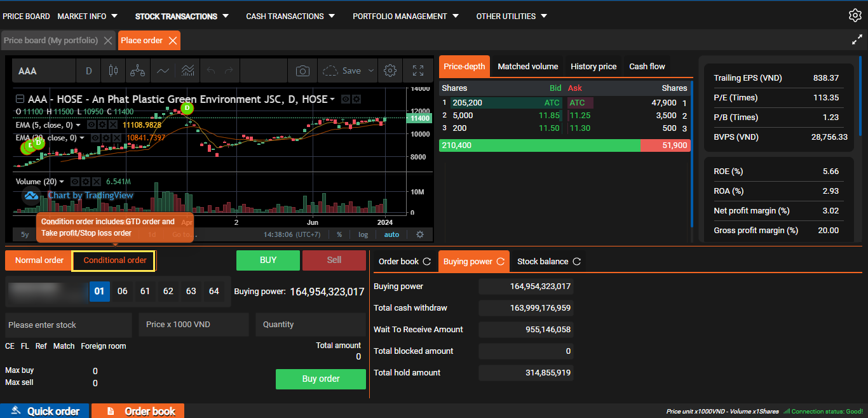This screenshot has width=868, height=418.
Task: Toggle log scale on chart
Action: coord(363,234)
